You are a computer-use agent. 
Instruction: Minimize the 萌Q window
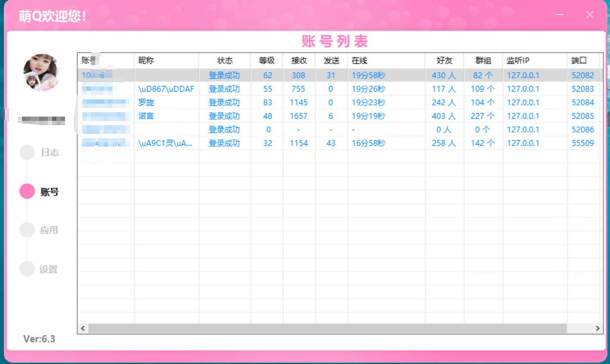pos(560,14)
